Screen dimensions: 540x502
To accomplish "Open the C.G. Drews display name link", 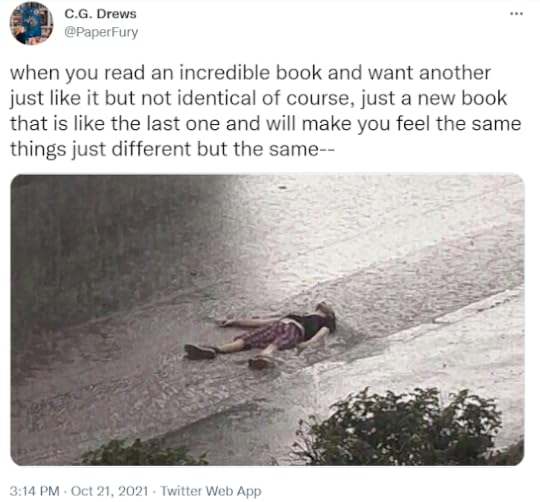I will point(100,14).
